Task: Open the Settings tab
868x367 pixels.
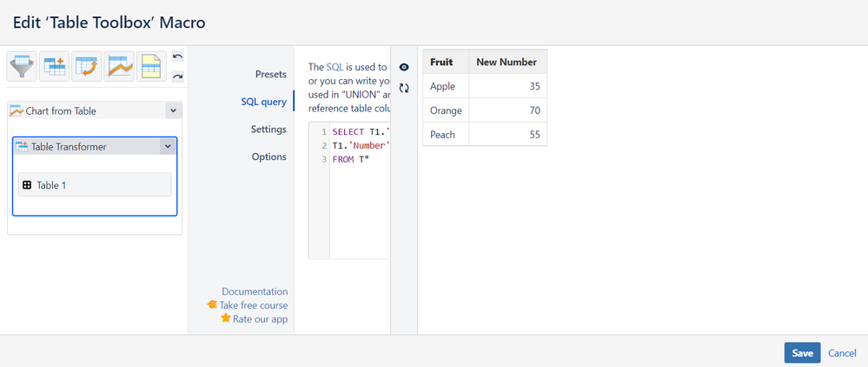Action: coord(268,130)
